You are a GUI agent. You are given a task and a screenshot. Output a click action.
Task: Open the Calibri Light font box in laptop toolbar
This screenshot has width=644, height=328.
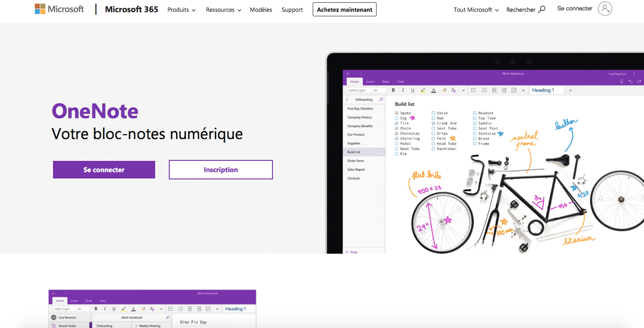click(359, 90)
